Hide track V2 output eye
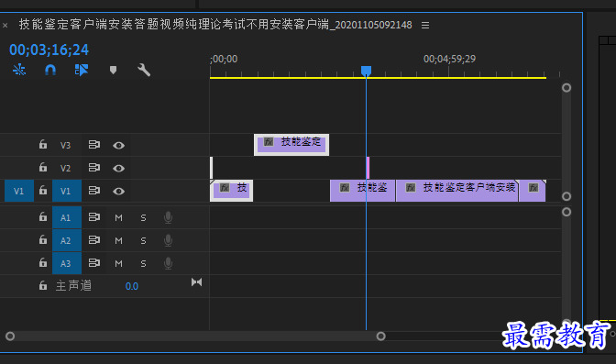 (118, 168)
